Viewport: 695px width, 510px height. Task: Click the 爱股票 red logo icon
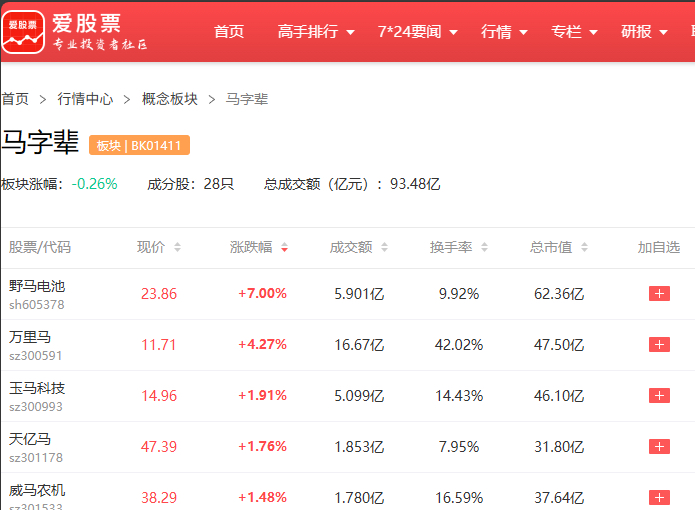click(23, 32)
